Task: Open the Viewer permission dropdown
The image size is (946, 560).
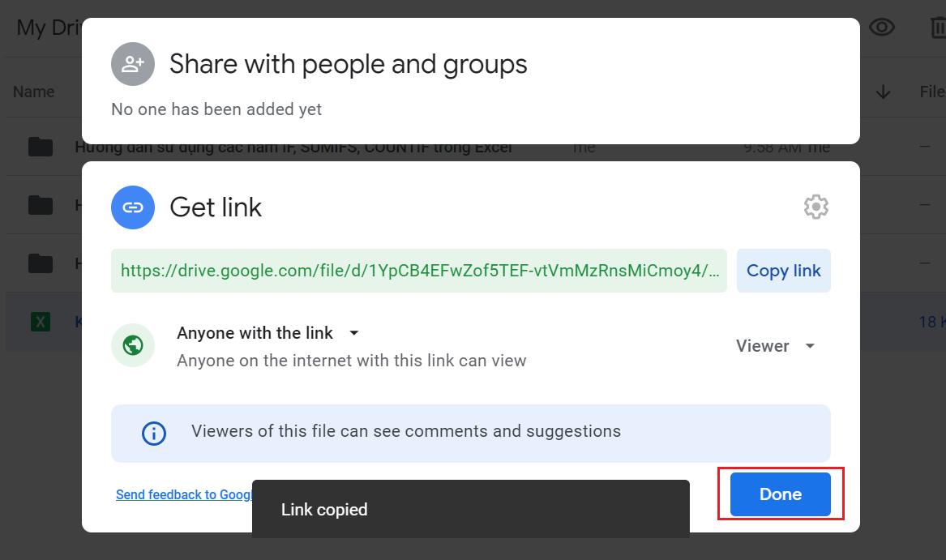Action: 775,345
